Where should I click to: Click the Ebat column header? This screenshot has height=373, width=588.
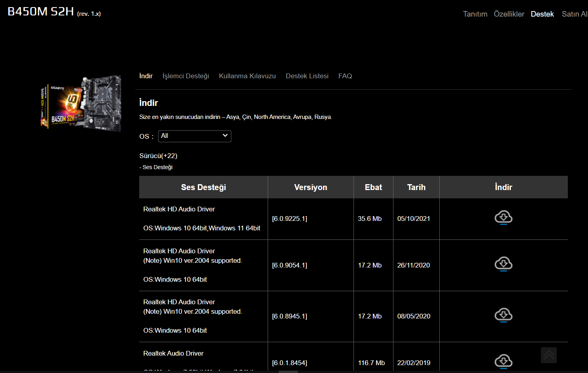[x=373, y=187]
